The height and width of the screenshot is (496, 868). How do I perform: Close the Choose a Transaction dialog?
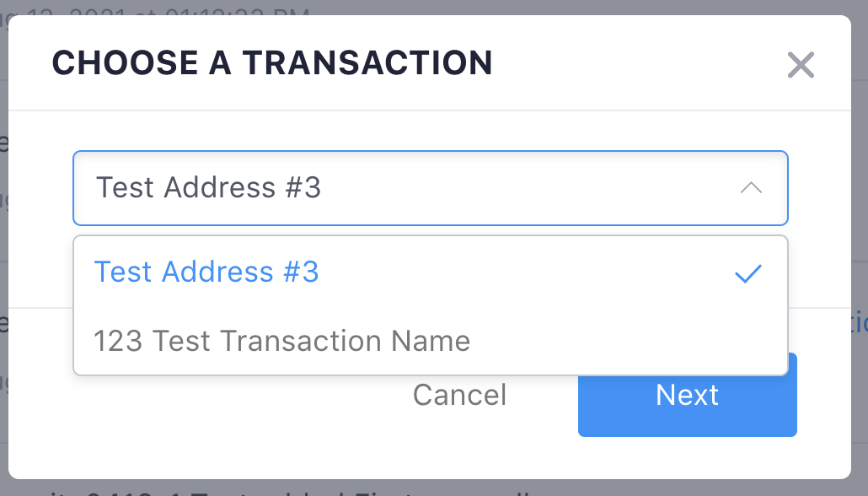pos(800,65)
